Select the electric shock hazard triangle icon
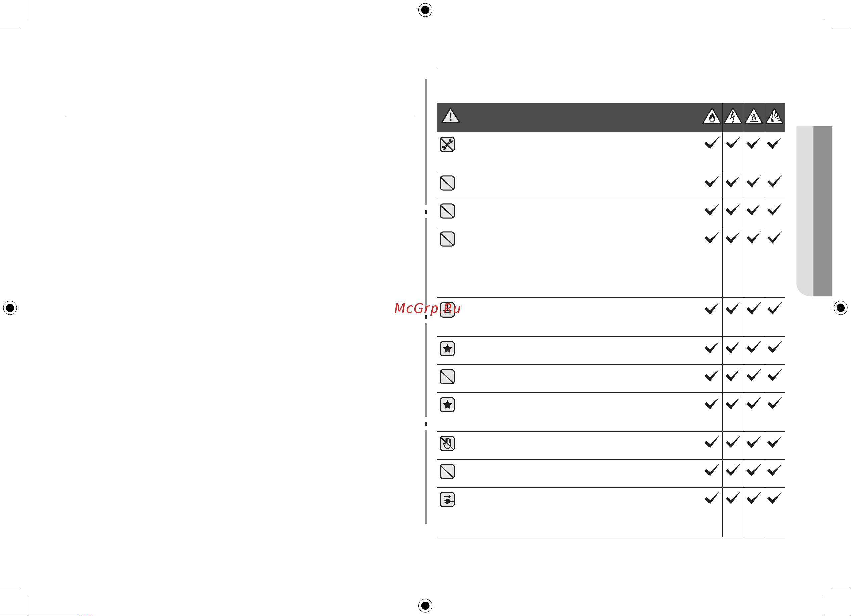This screenshot has height=616, width=851. pos(733,116)
